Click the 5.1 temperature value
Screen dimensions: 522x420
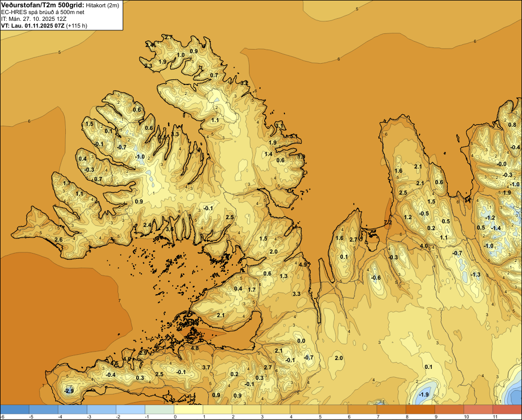[293, 136]
